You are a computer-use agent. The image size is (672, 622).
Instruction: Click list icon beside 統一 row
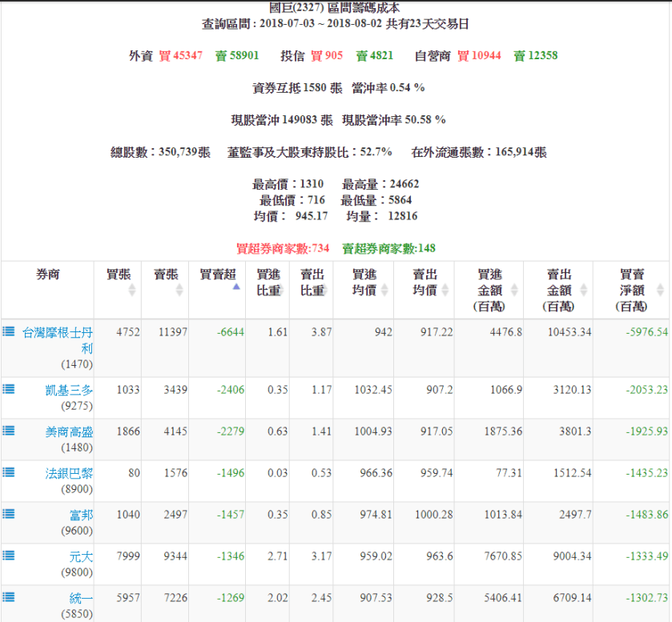click(x=9, y=597)
